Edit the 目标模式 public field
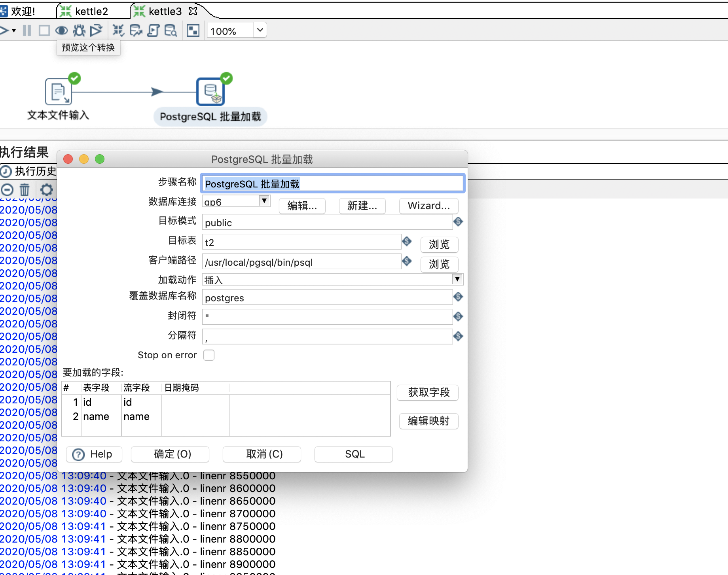The width and height of the screenshot is (728, 575). point(327,222)
